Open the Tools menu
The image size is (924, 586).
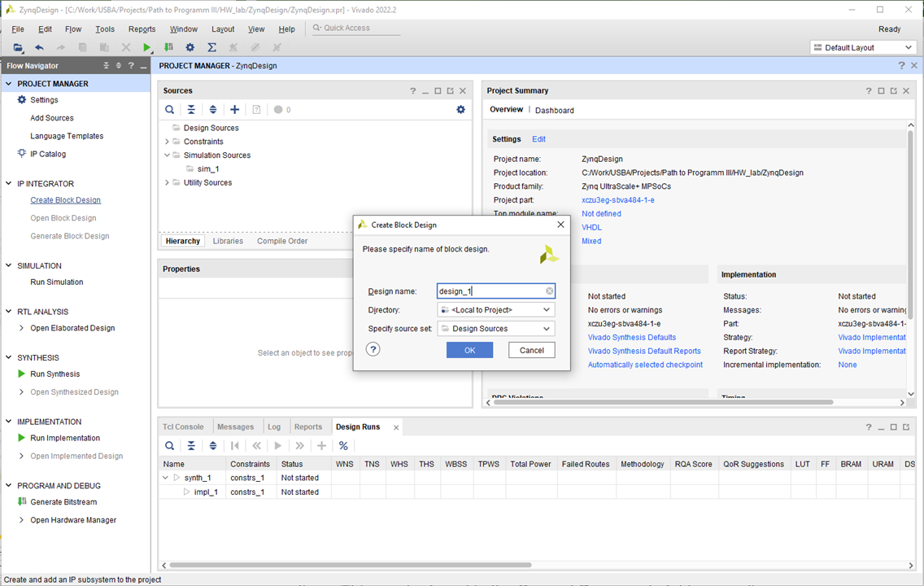click(105, 29)
